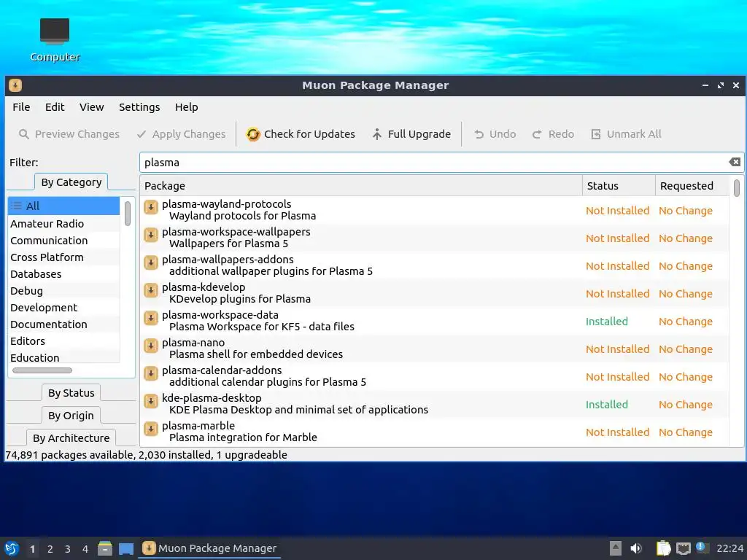The image size is (747, 560).
Task: Open the file manager icon in the taskbar
Action: (x=105, y=548)
